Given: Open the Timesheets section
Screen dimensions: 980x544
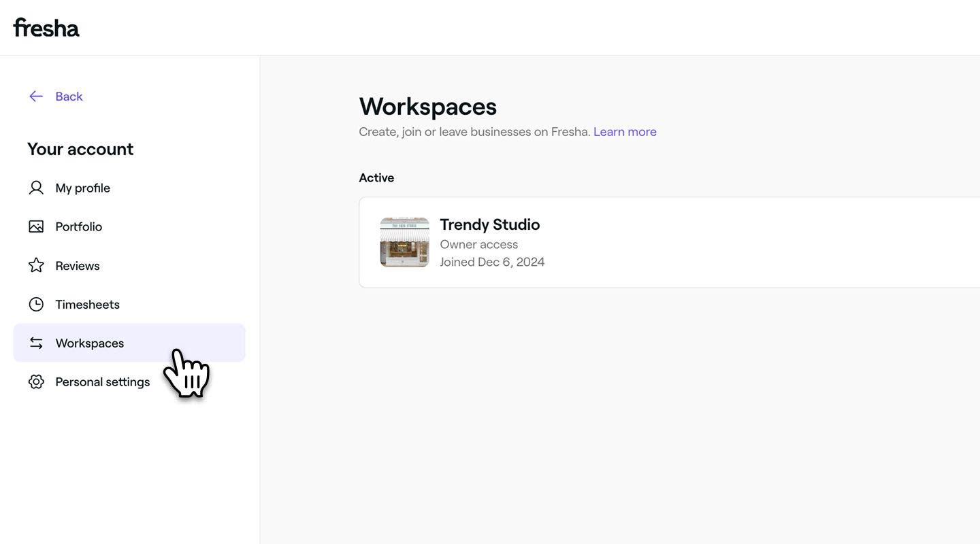Looking at the screenshot, I should 87,305.
